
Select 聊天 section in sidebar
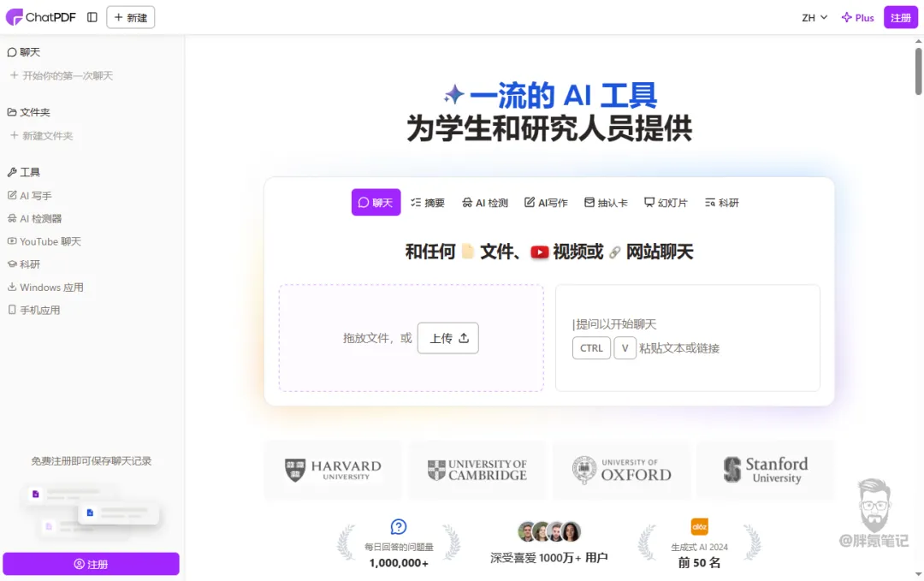24,52
